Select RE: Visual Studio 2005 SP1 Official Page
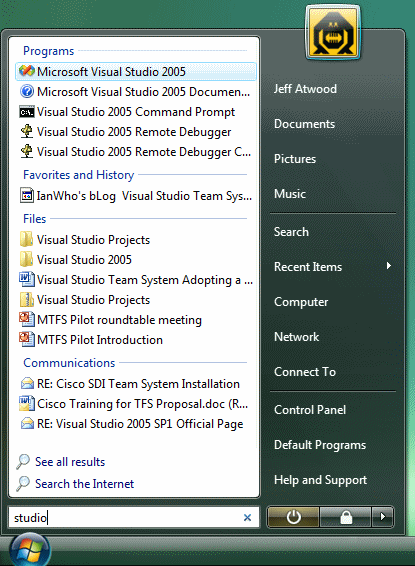415x566 pixels. 136,424
